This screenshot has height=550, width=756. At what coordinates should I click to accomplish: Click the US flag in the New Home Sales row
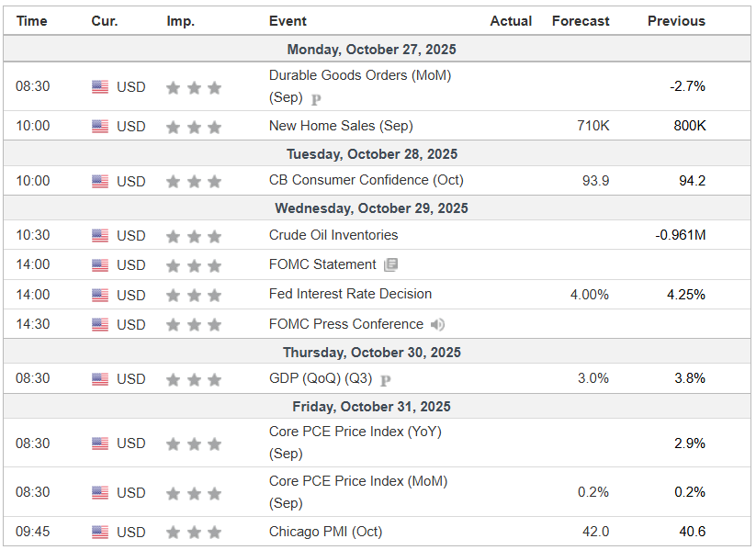click(x=100, y=127)
